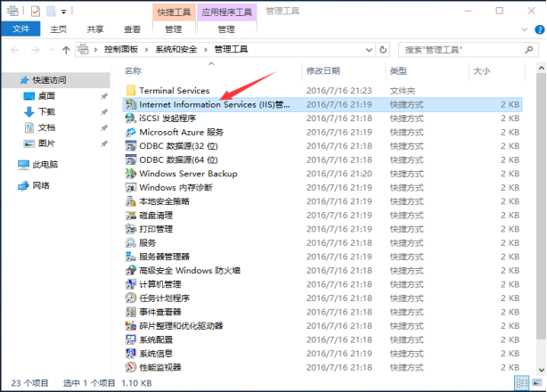Viewport: 547px width, 392px height.
Task: Sort by 修改日期 column header
Action: 323,70
